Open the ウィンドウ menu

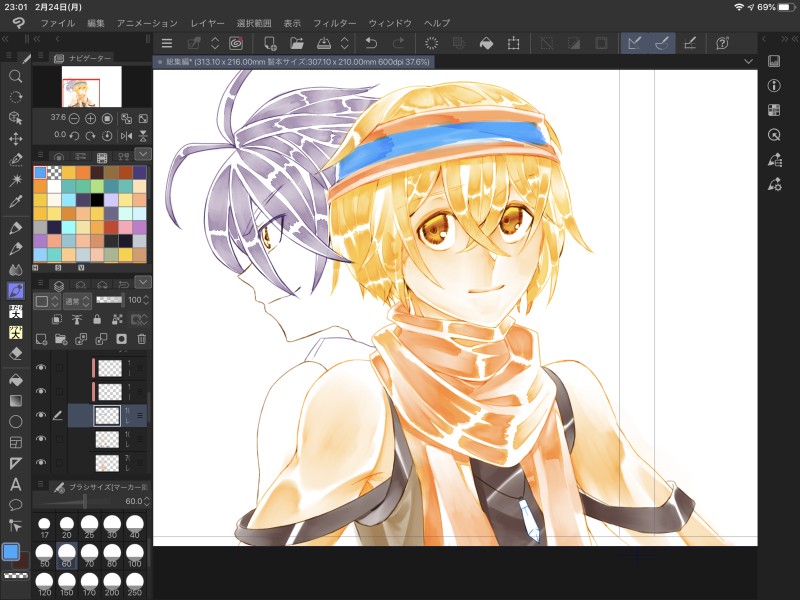[x=390, y=23]
